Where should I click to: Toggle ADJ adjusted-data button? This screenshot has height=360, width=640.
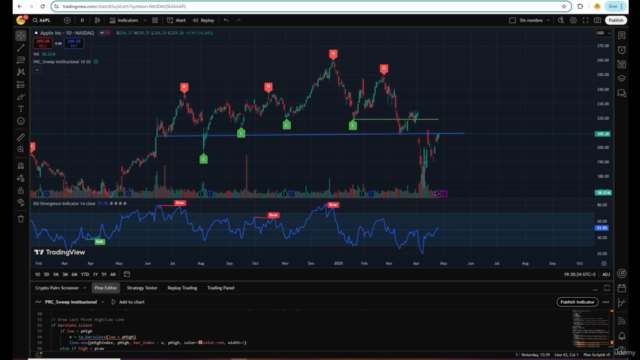click(606, 274)
